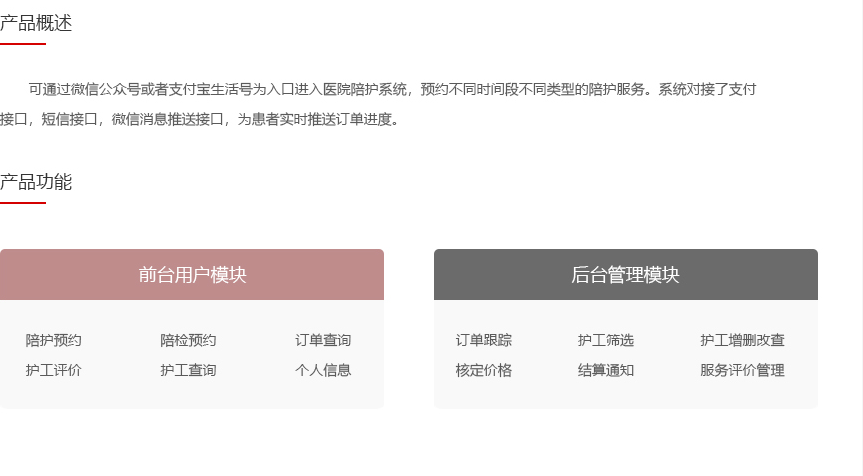The height and width of the screenshot is (476, 863).
Task: Click the 产品概述 section heading
Action: click(36, 23)
